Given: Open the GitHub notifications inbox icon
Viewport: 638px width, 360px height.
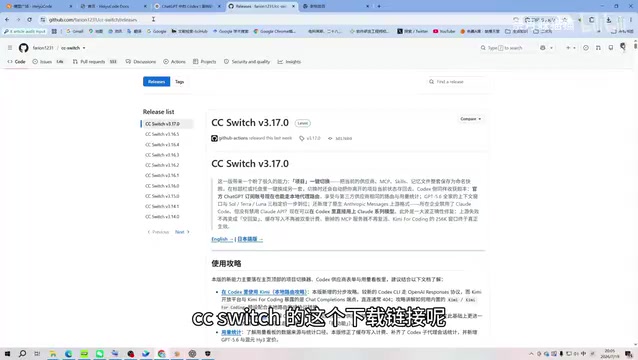Looking at the screenshot, I should 611,48.
